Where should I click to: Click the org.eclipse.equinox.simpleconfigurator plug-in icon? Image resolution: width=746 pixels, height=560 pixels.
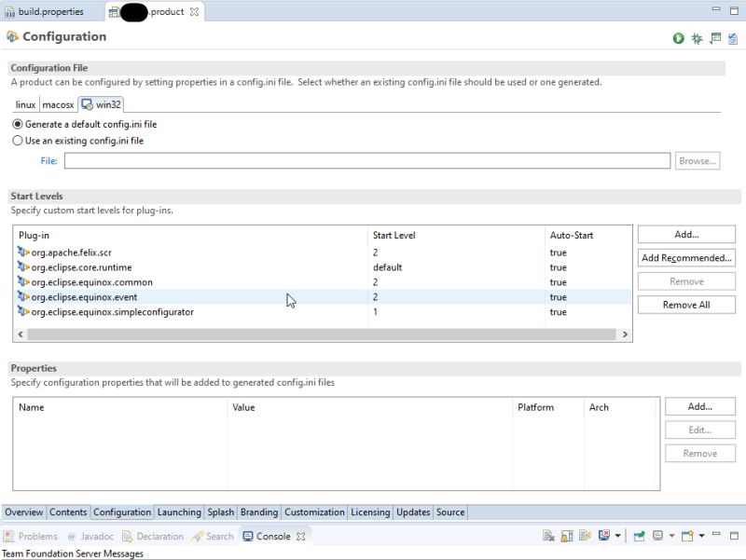point(22,311)
